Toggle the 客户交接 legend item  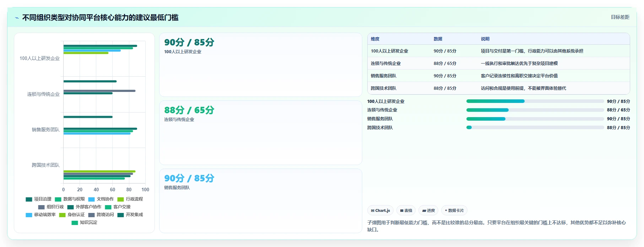click(118, 207)
